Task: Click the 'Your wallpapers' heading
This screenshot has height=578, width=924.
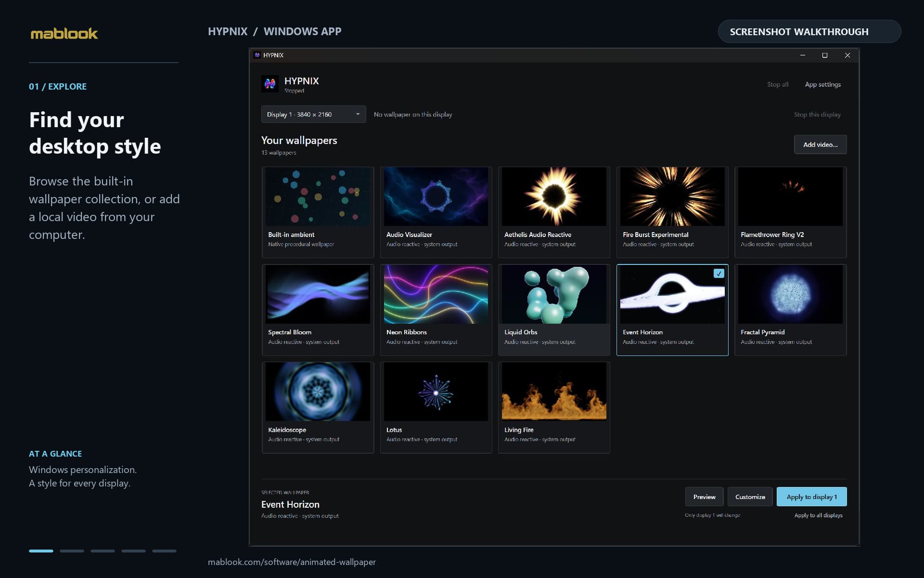Action: click(x=299, y=140)
